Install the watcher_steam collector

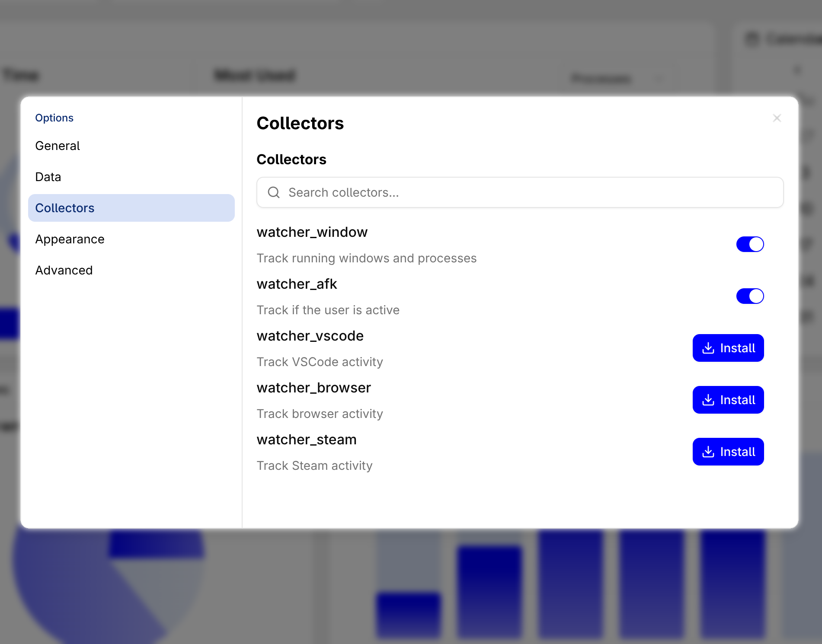pyautogui.click(x=728, y=452)
